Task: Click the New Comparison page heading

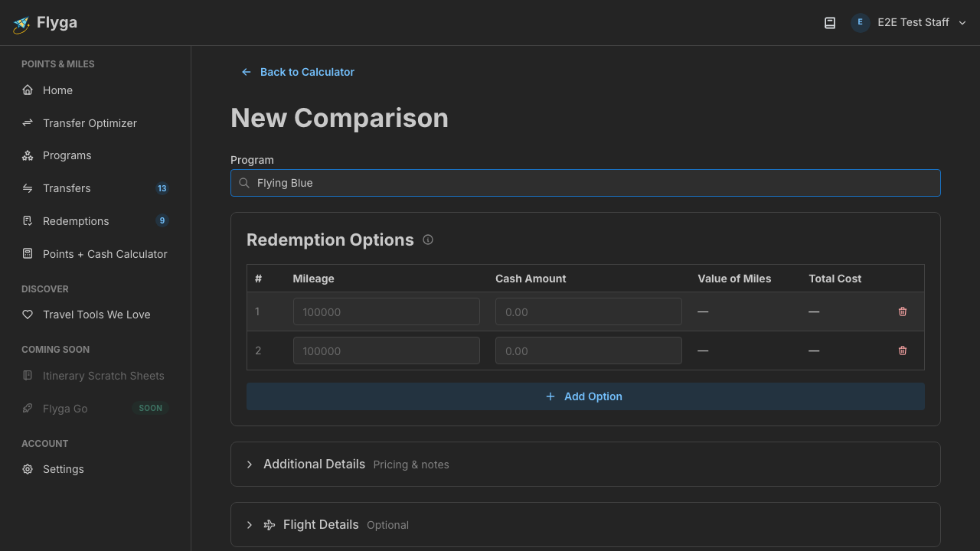Action: click(340, 118)
